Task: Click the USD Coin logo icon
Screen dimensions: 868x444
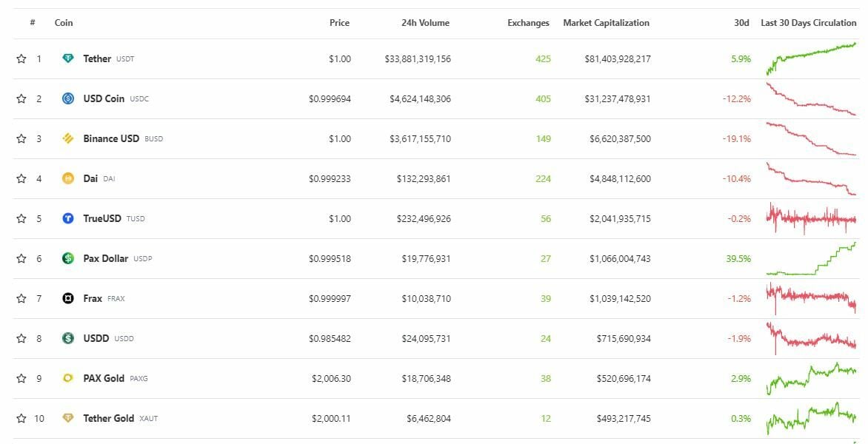Action: [68, 98]
